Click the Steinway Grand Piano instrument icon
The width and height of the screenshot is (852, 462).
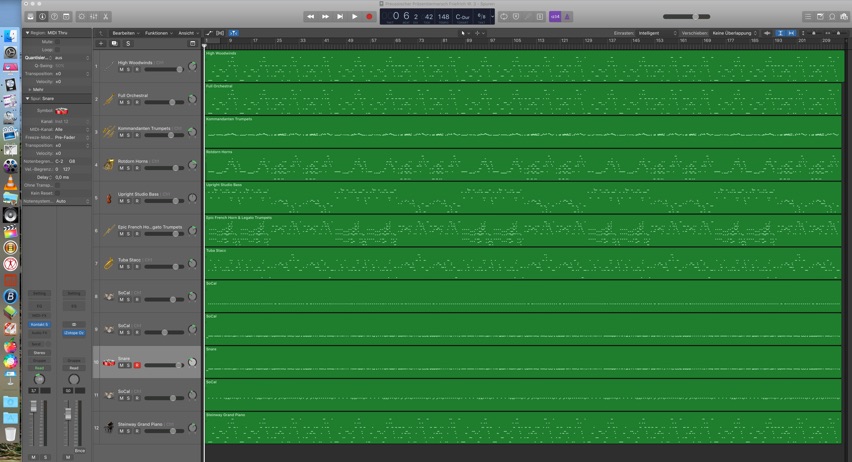pyautogui.click(x=109, y=428)
